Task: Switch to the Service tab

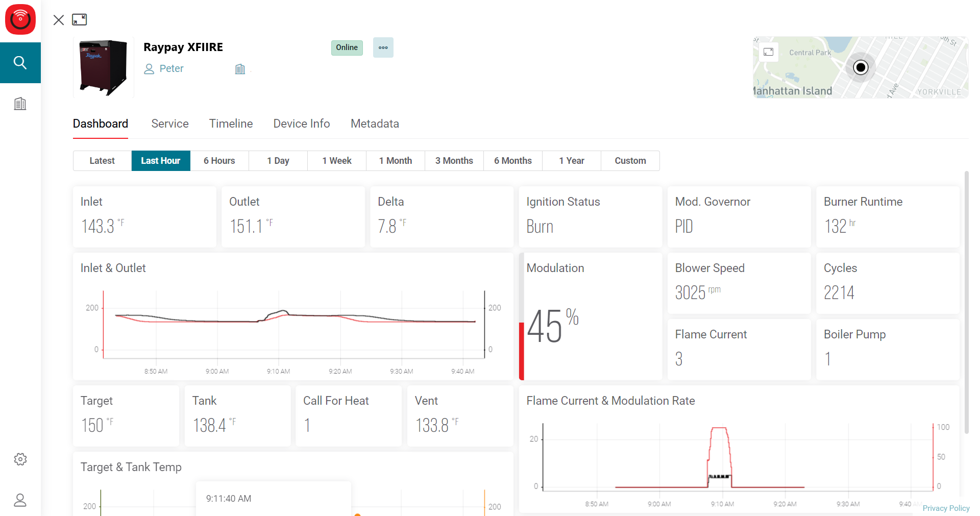Action: [170, 124]
